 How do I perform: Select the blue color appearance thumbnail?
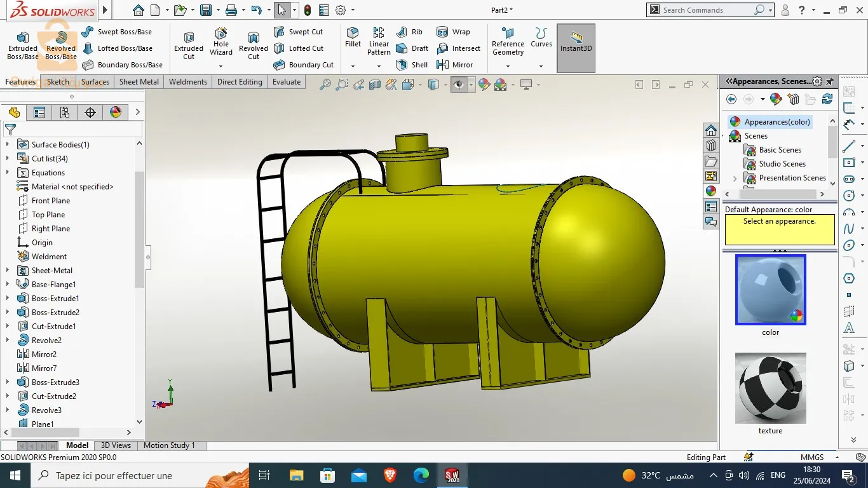point(770,289)
